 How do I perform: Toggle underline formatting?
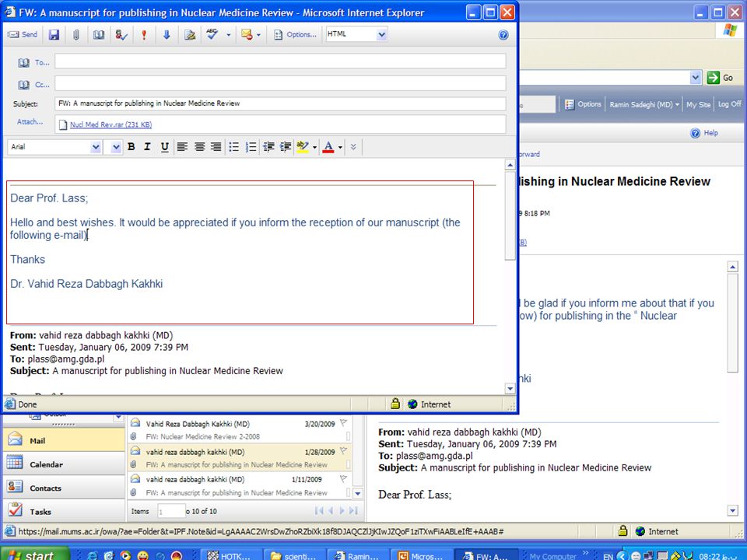164,147
